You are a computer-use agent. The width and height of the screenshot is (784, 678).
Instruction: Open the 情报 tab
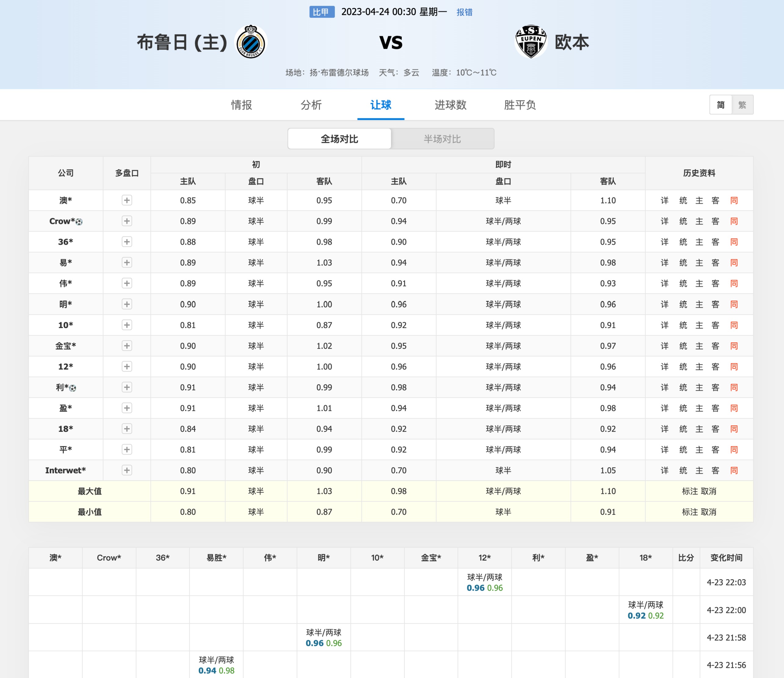[241, 105]
